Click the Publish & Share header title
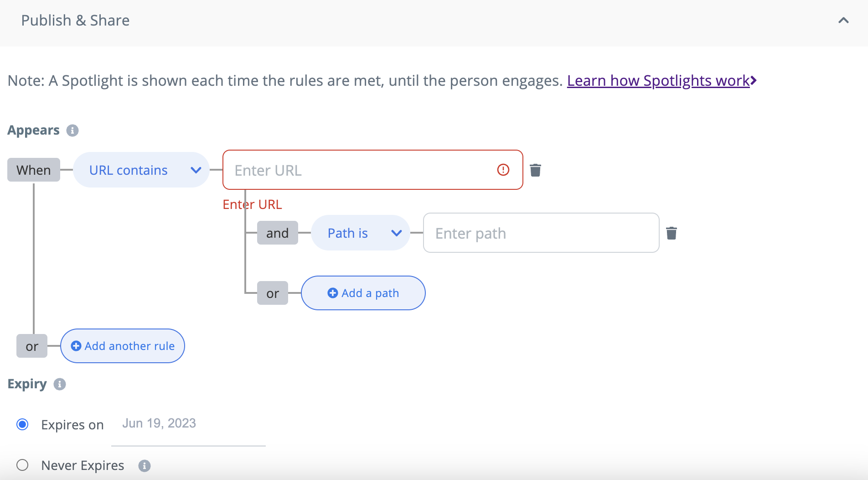This screenshot has width=868, height=480. pyautogui.click(x=75, y=21)
